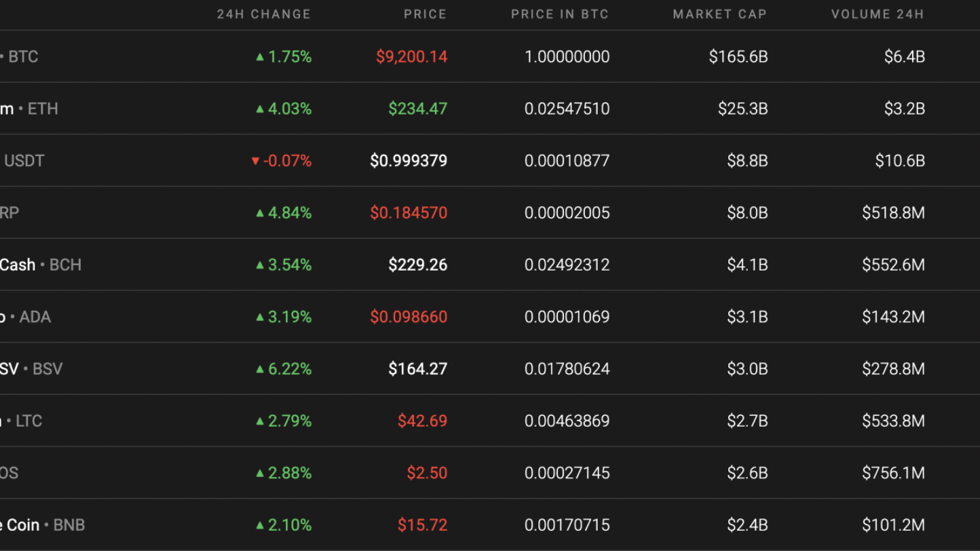This screenshot has height=551, width=980.
Task: Open the Cash BCH coin label
Action: tap(40, 264)
